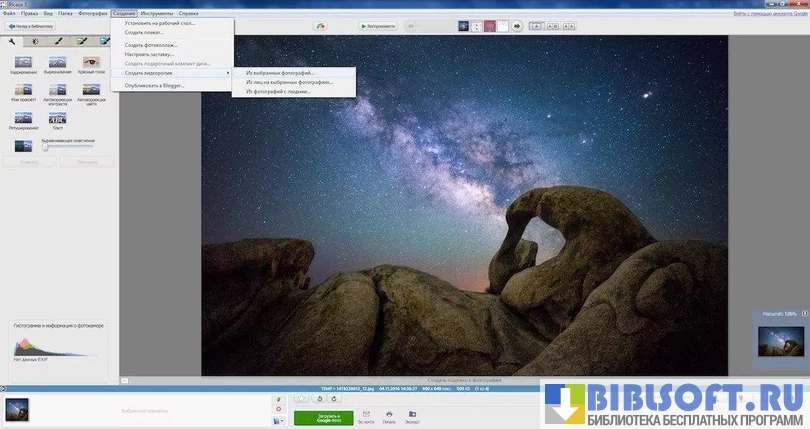This screenshot has width=810, height=429.
Task: Click the Straighten (Выравнивание) tool
Action: [x=59, y=63]
